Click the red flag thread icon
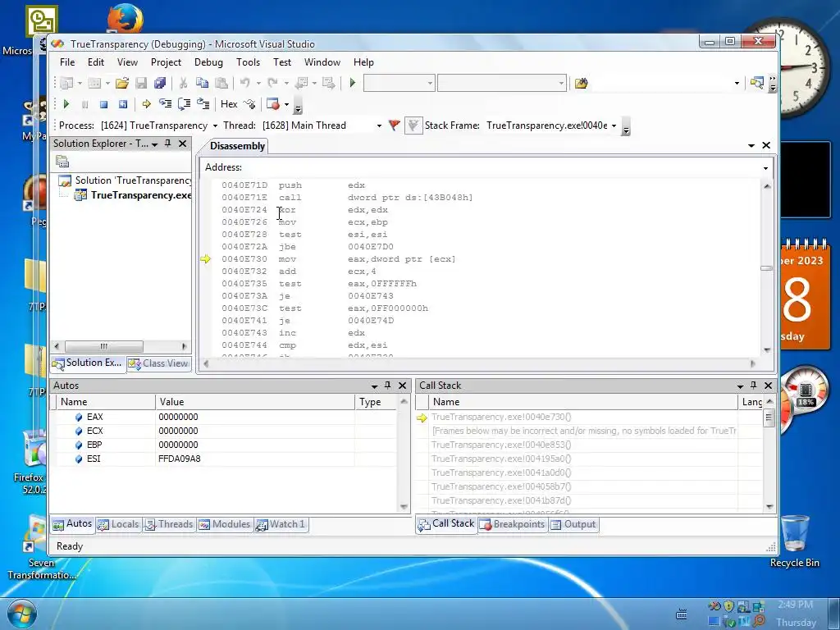The width and height of the screenshot is (840, 630). point(395,126)
